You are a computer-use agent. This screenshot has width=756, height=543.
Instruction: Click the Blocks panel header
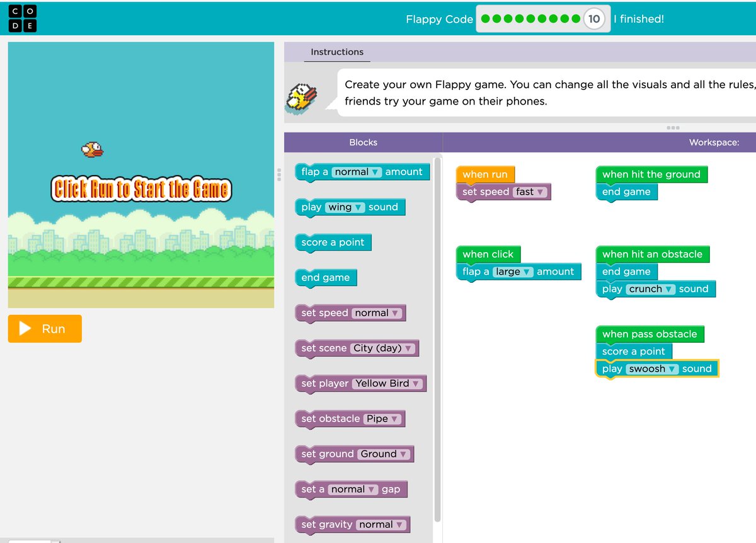(363, 142)
